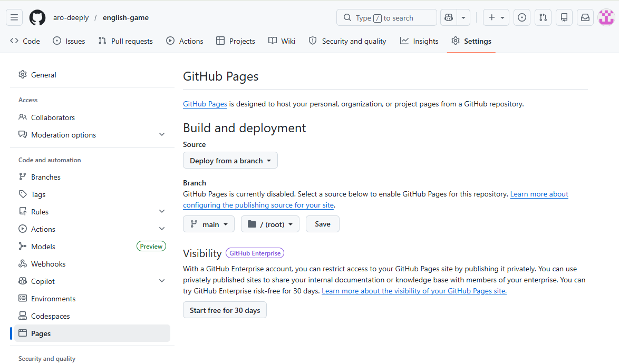Open Copilot chat icon in header

click(449, 17)
